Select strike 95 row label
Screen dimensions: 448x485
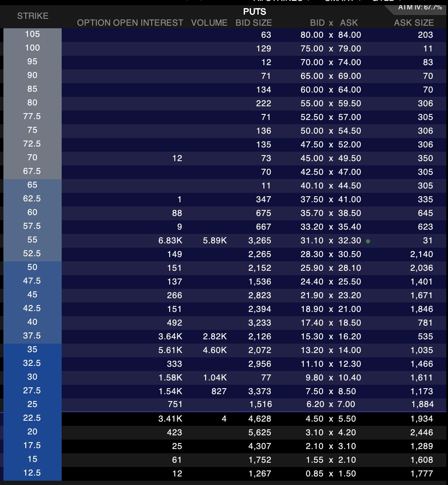coord(33,61)
